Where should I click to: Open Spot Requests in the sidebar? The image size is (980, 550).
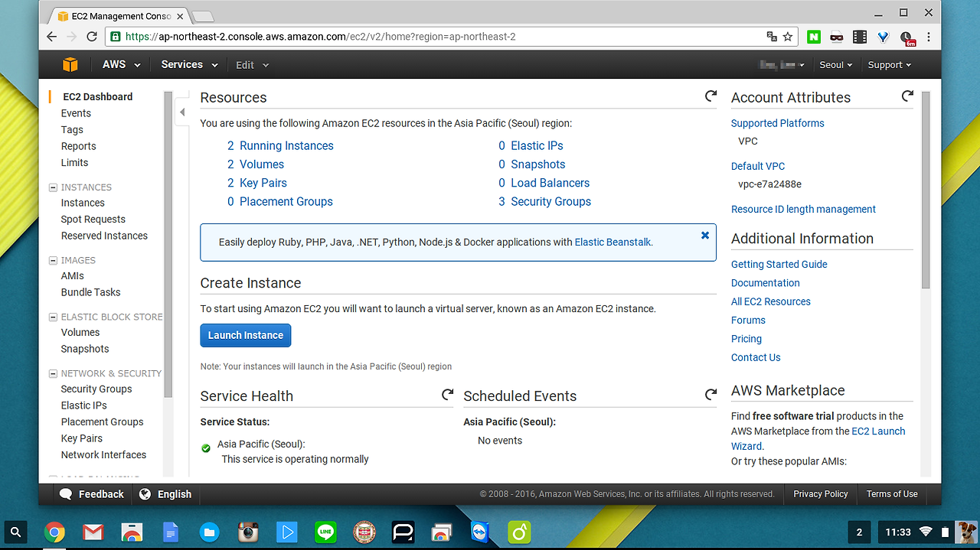coord(93,220)
